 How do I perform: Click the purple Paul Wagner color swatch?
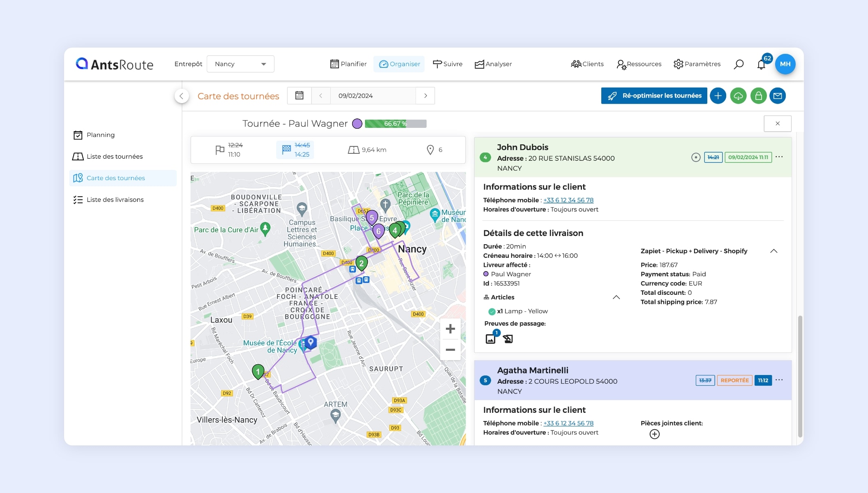(x=357, y=124)
